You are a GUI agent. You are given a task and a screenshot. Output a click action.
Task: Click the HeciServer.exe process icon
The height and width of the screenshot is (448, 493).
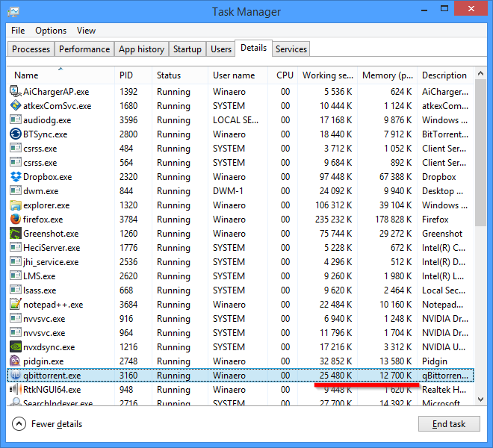click(16, 247)
